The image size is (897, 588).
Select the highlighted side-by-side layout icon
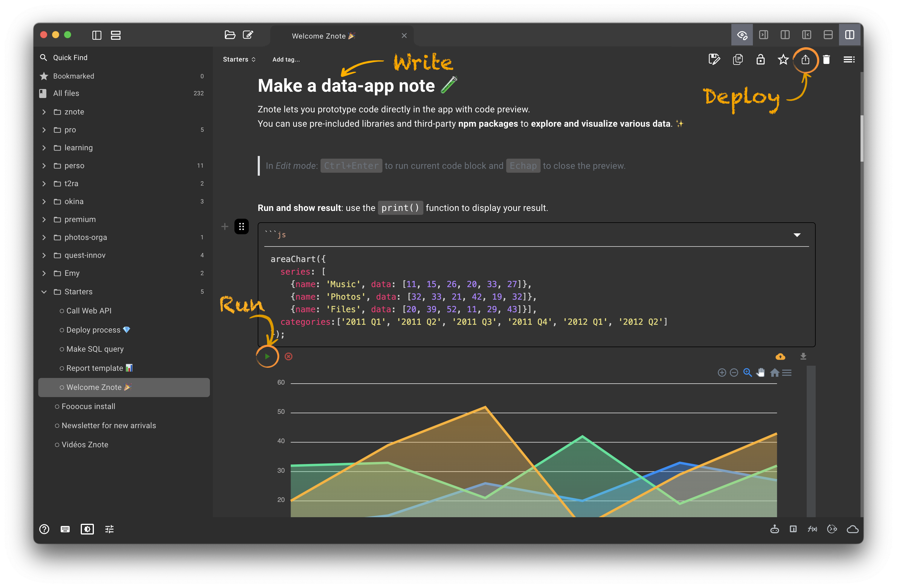click(849, 35)
